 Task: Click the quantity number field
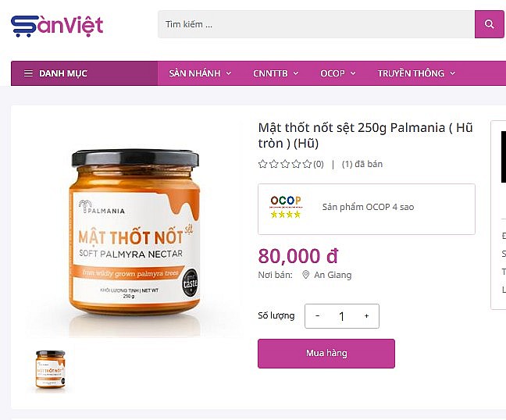pos(342,316)
